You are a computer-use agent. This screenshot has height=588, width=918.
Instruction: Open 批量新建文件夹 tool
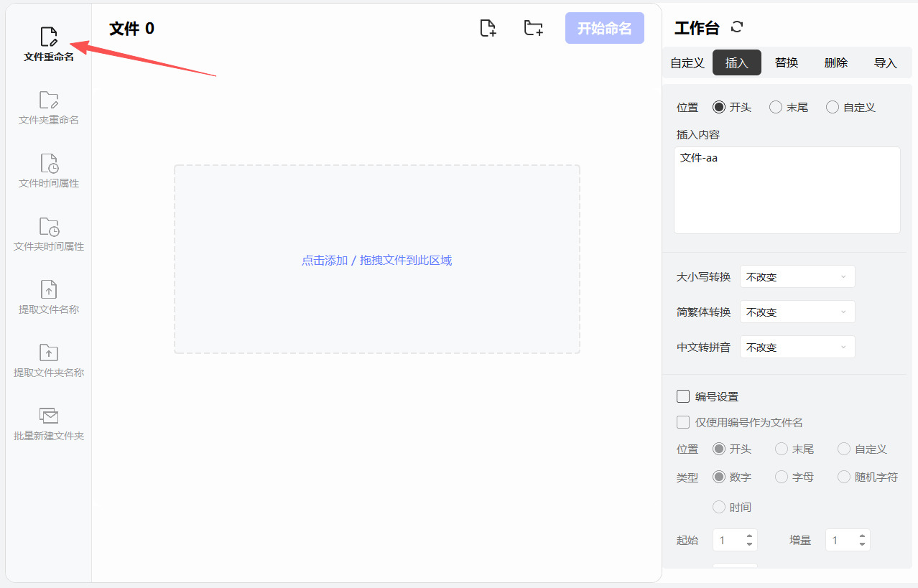[x=49, y=424]
